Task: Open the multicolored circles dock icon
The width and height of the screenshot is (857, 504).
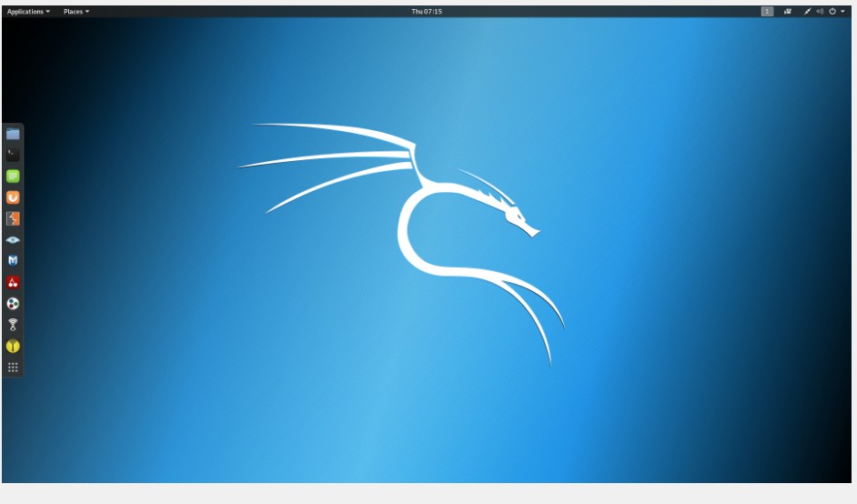Action: point(13,303)
